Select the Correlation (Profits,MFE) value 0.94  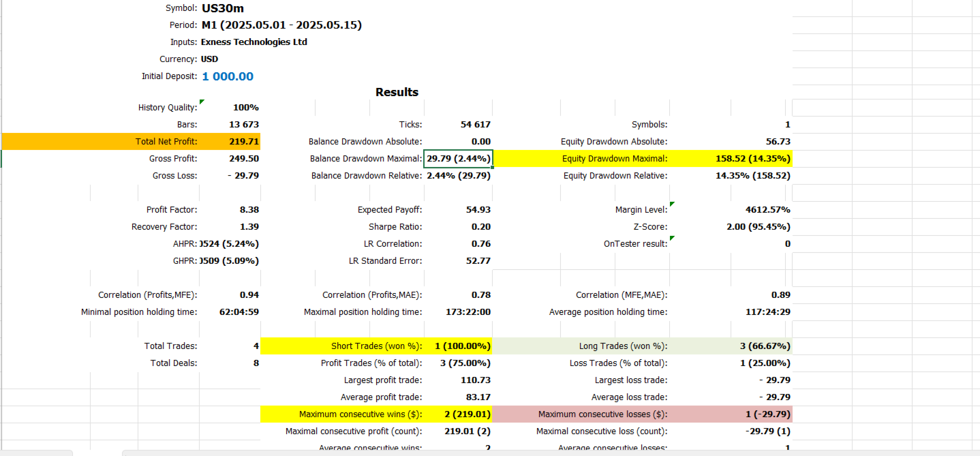click(249, 295)
